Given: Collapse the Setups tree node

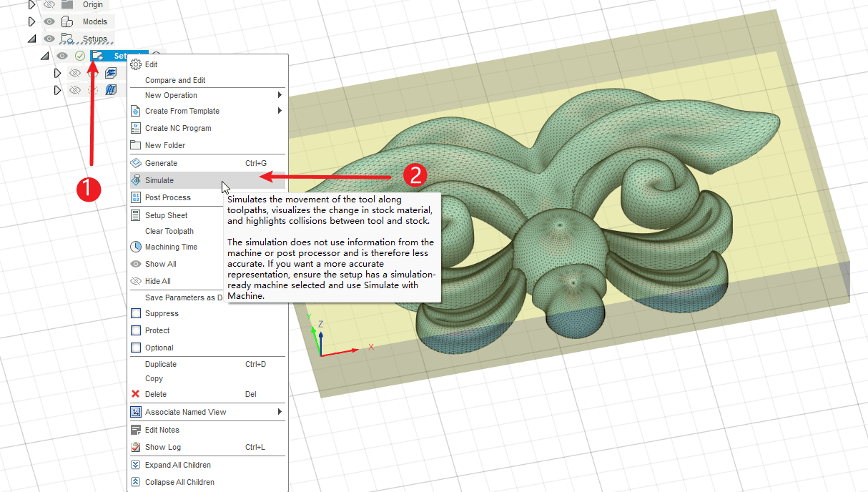Looking at the screenshot, I should click(x=31, y=39).
